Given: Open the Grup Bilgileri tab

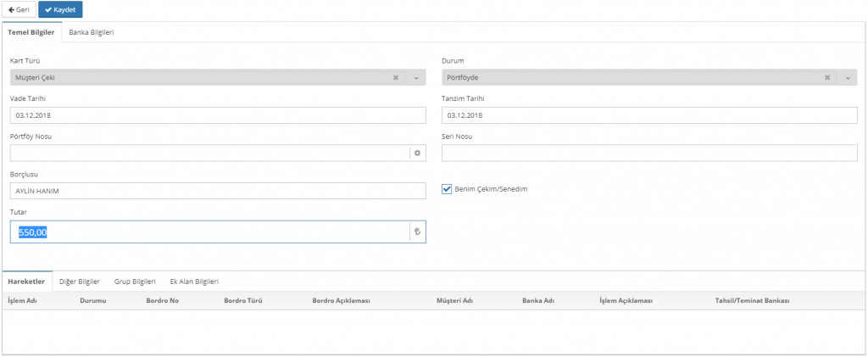Looking at the screenshot, I should coord(135,281).
